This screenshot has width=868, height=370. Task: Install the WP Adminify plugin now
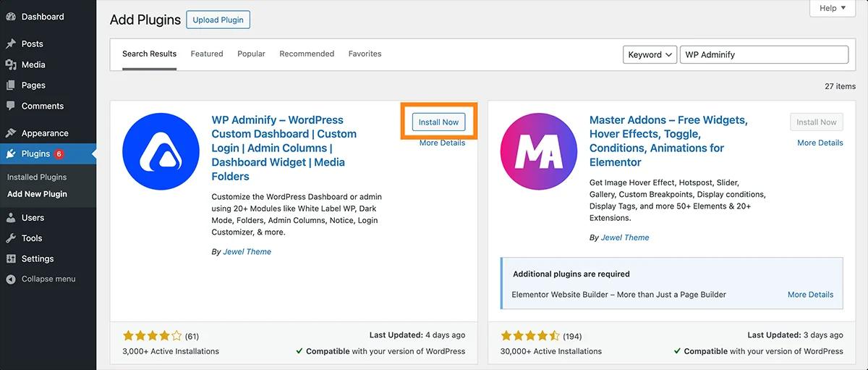click(438, 122)
